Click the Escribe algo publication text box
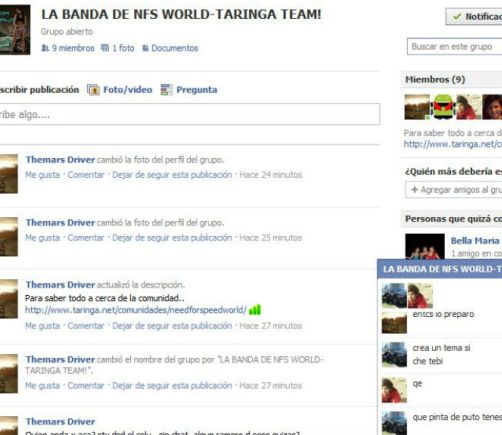This screenshot has height=435, width=502. [x=190, y=114]
